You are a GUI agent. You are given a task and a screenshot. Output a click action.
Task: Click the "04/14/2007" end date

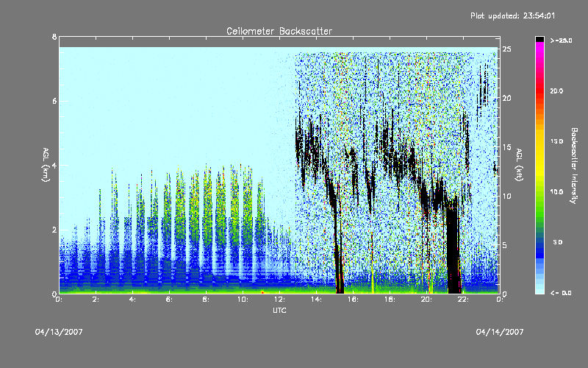(500, 332)
